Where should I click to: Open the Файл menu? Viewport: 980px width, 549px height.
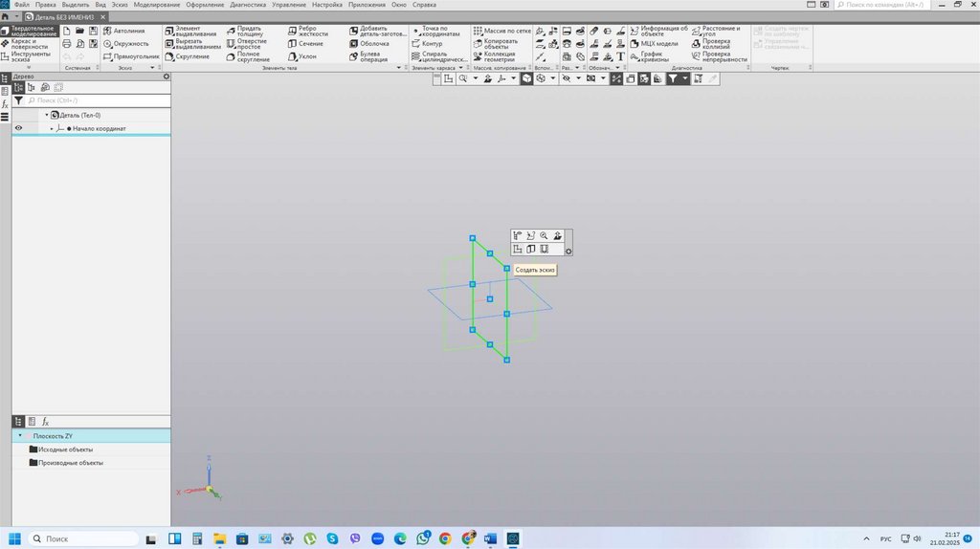(x=22, y=5)
